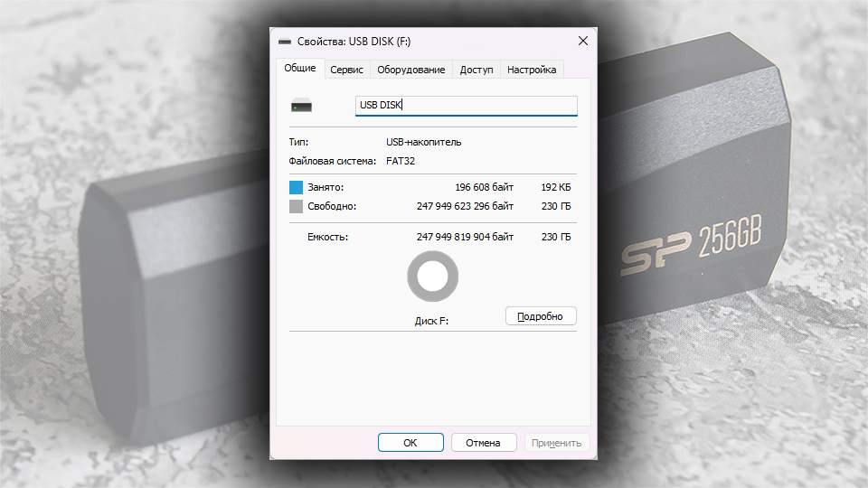868x488 pixels.
Task: Click the title bar drive icon
Action: coord(285,42)
